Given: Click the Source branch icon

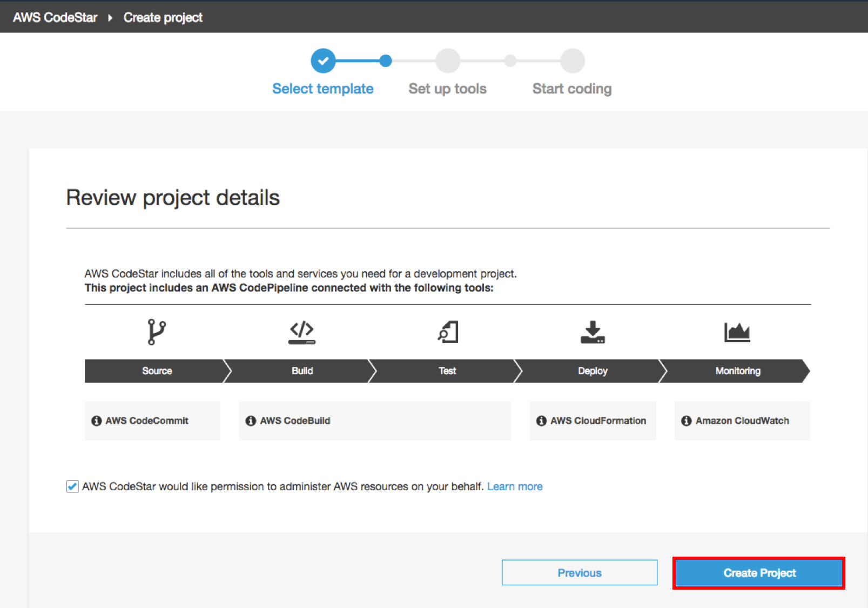Looking at the screenshot, I should pyautogui.click(x=157, y=332).
